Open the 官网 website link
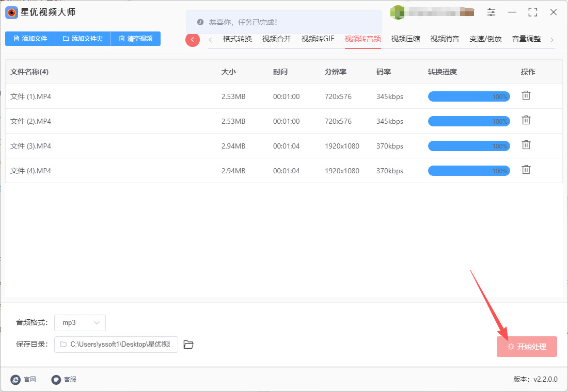 tap(24, 379)
